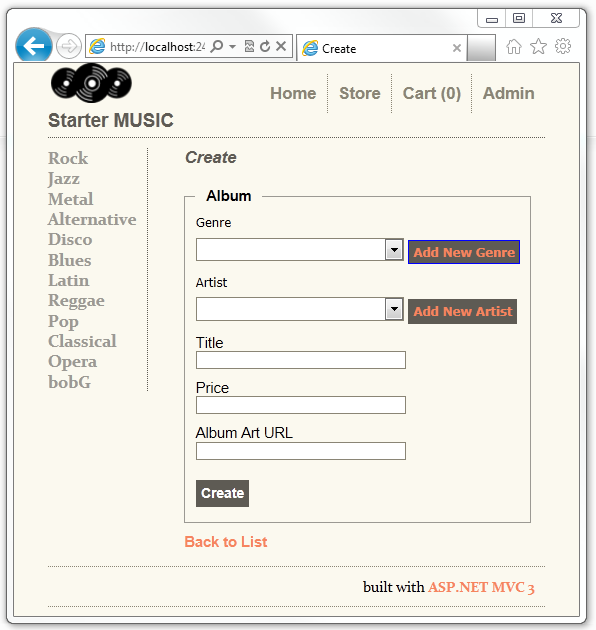The height and width of the screenshot is (630, 596).
Task: Close the Create browser tab
Action: click(457, 48)
